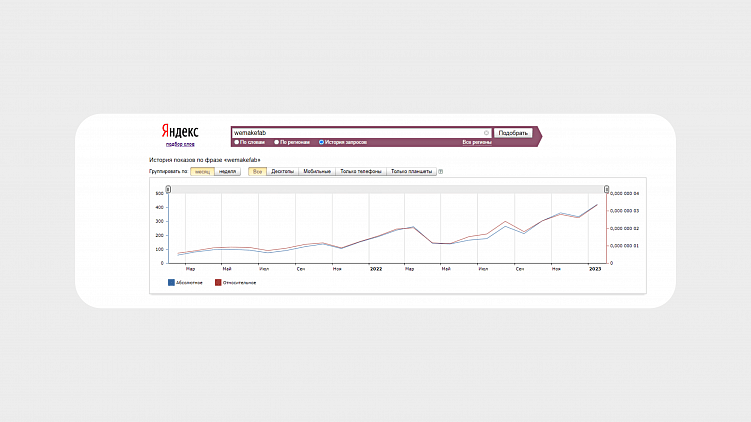
Task: Click the Подобрать button
Action: point(513,133)
